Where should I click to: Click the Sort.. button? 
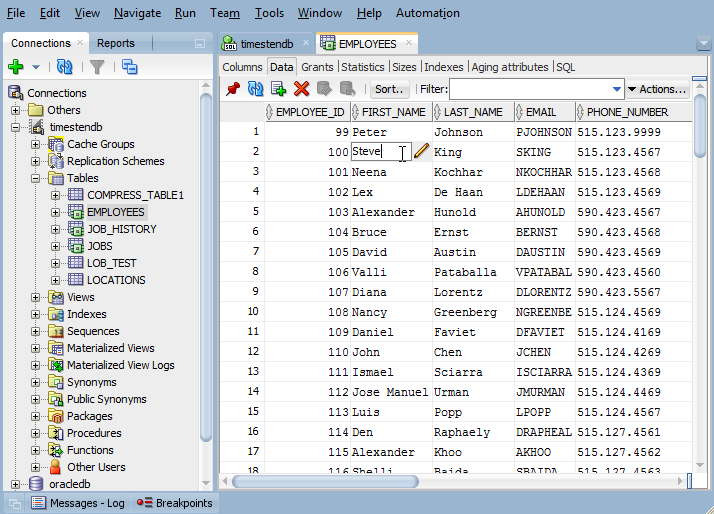(x=389, y=89)
